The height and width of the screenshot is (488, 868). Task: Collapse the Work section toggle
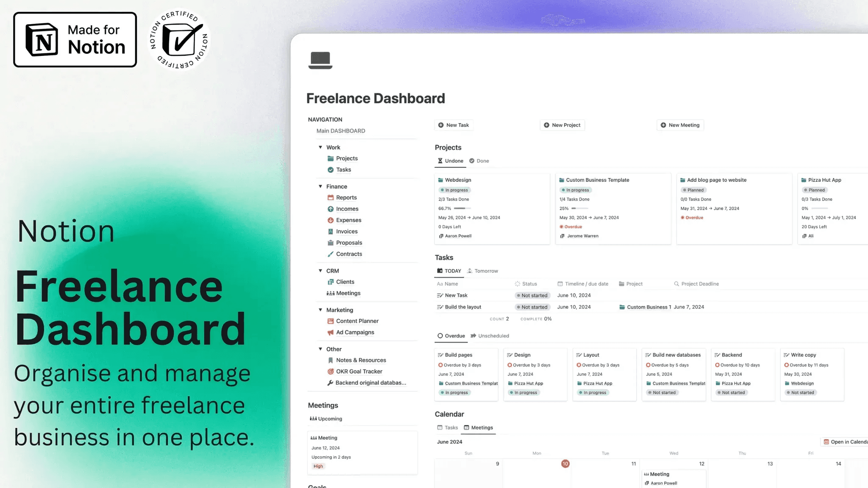point(320,147)
